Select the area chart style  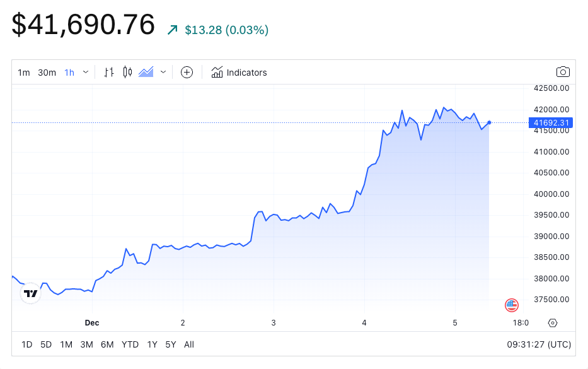[147, 72]
